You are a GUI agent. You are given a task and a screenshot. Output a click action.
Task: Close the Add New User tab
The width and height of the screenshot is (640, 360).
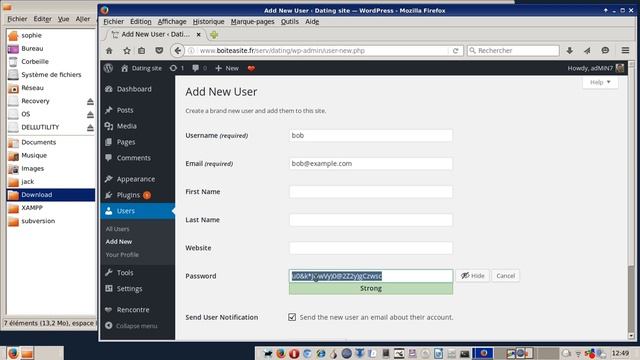coord(198,35)
